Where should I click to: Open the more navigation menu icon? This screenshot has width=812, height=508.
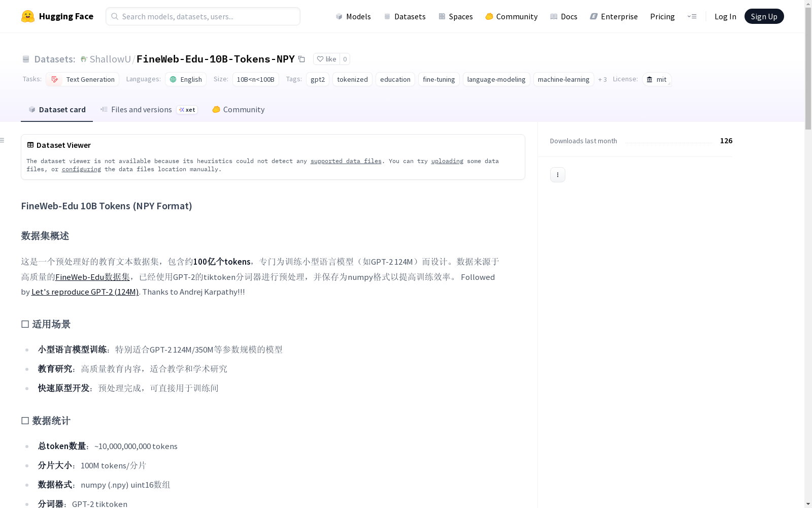coord(692,16)
